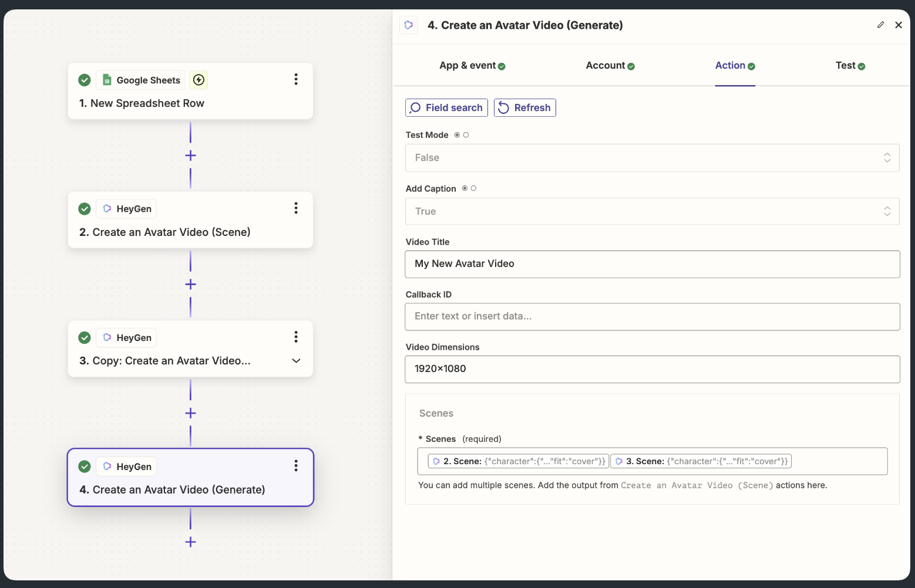
Task: Click green checkmark on New Spreadsheet Row step
Action: click(x=85, y=80)
